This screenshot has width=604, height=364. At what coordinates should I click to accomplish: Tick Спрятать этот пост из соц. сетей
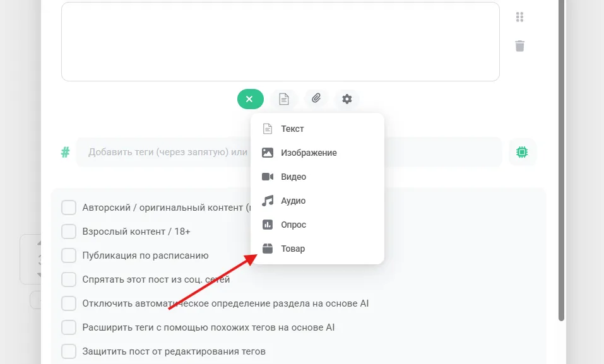tap(69, 279)
